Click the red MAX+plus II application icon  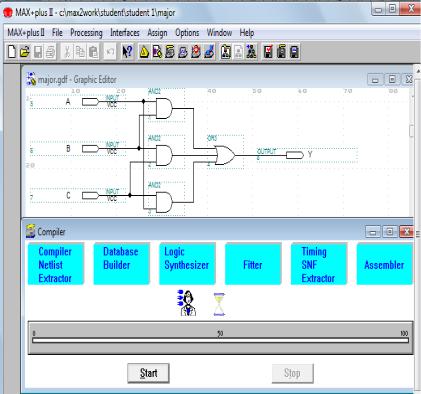tap(8, 13)
